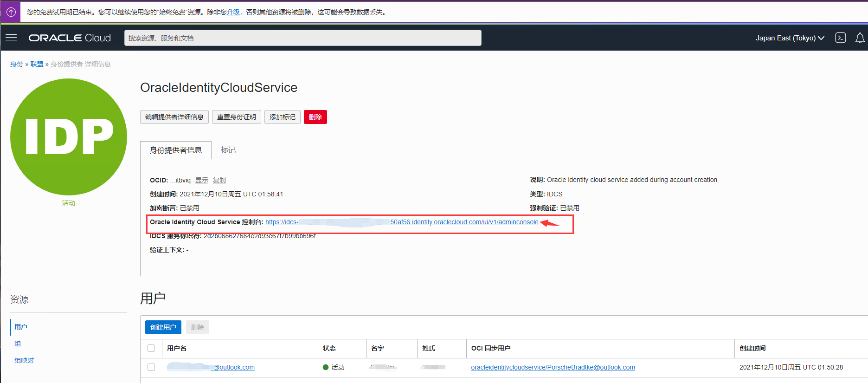Show the full OCID via 显示 link

[x=202, y=180]
